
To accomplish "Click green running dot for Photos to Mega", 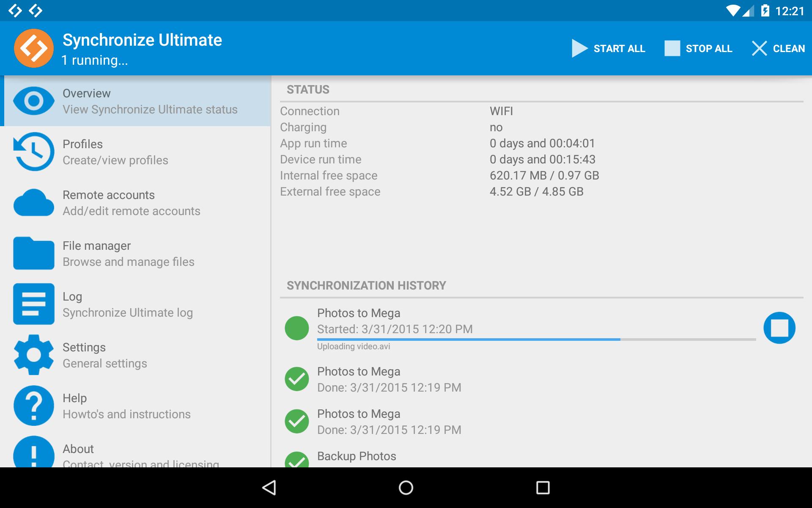I will [x=297, y=328].
